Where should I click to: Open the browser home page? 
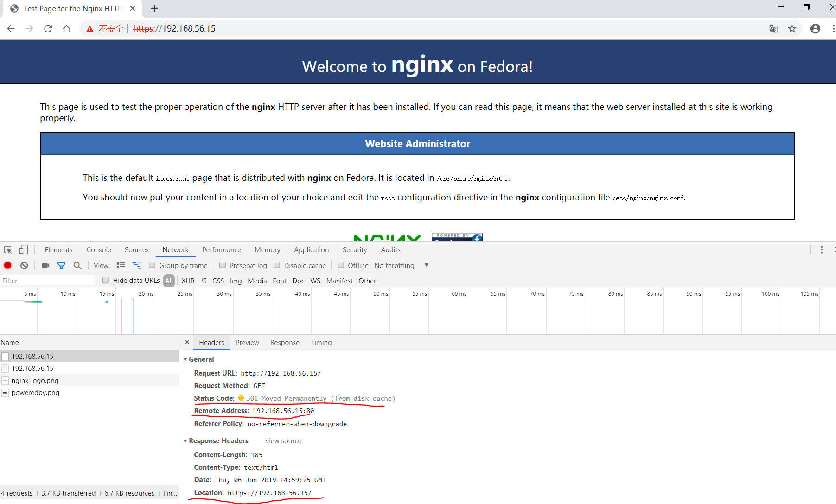click(x=67, y=29)
